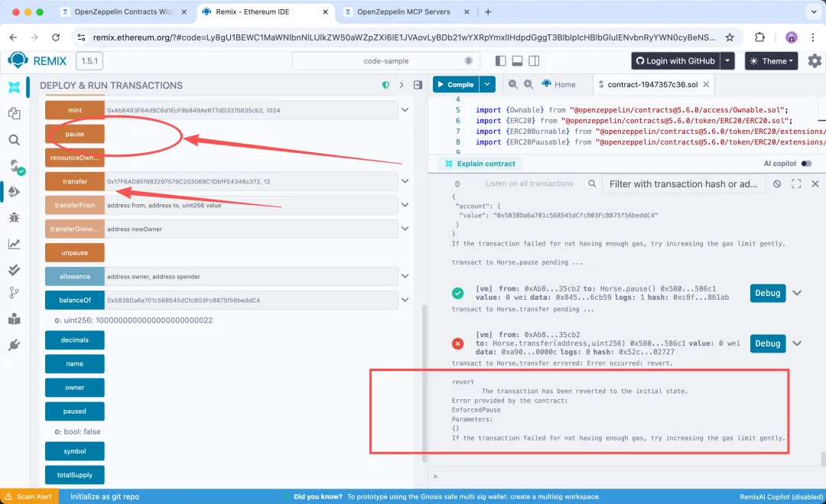Viewport: 826px width, 504px height.
Task: Expand the failed Horse.transfer transaction details
Action: tap(797, 343)
